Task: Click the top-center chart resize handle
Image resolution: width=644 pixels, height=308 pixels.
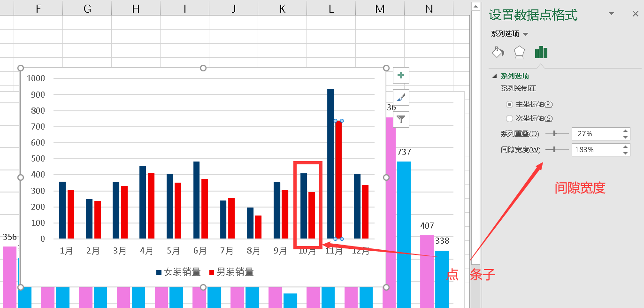Action: (203, 68)
